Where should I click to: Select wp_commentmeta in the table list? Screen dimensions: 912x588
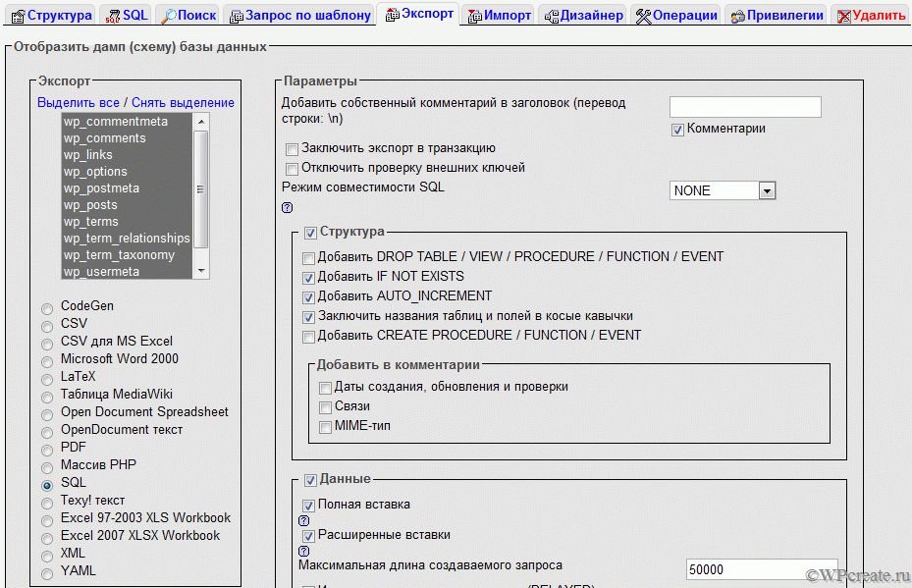point(127,122)
